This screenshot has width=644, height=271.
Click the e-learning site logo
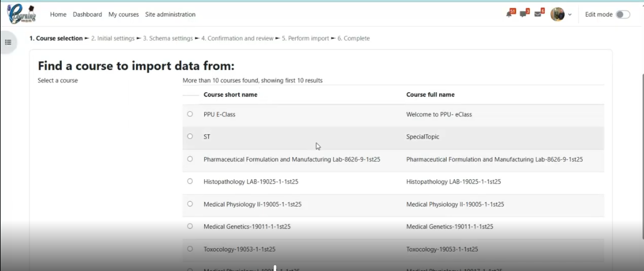pyautogui.click(x=22, y=14)
